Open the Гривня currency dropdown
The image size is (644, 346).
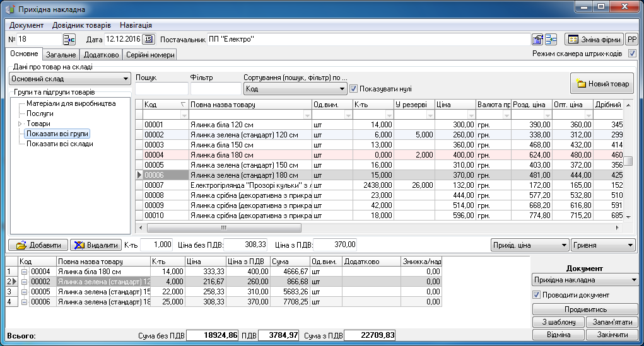[602, 245]
